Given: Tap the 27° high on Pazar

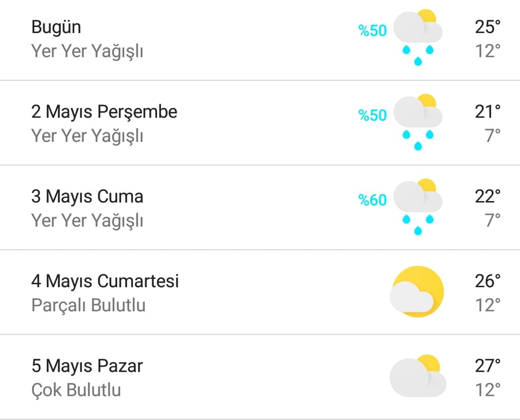Looking at the screenshot, I should tap(487, 366).
